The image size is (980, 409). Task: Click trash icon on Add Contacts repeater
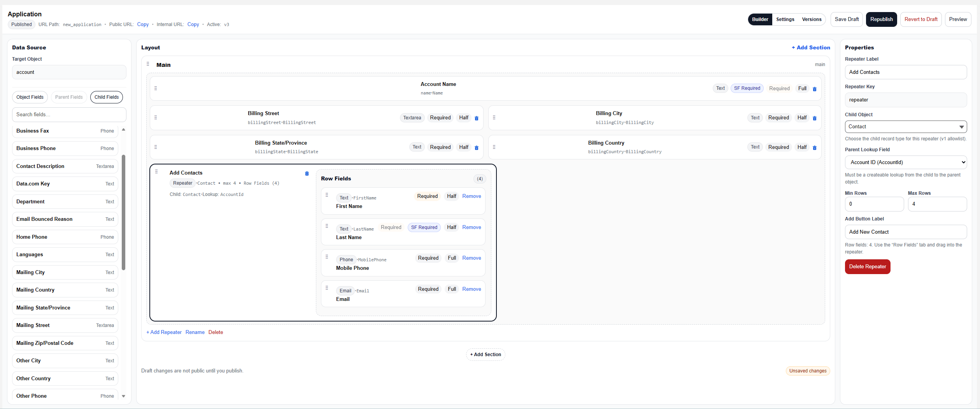tap(307, 173)
